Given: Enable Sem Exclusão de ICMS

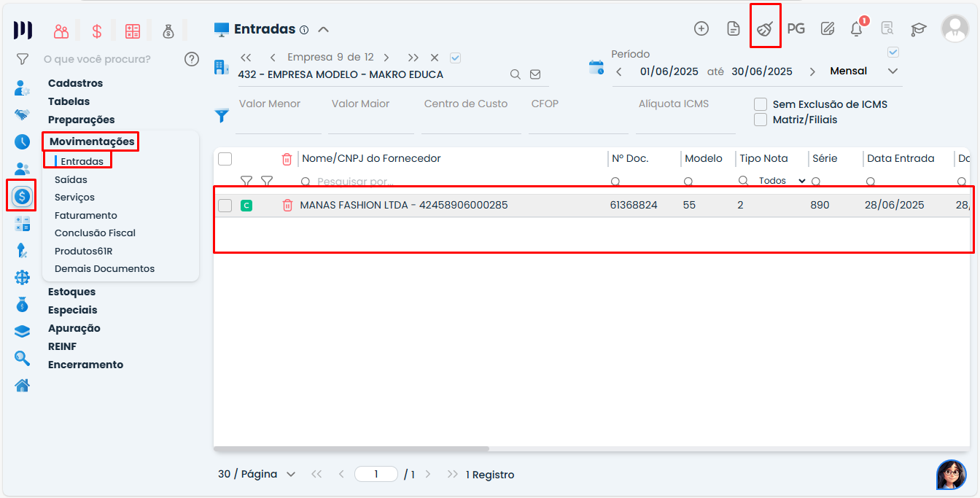Looking at the screenshot, I should pyautogui.click(x=761, y=104).
